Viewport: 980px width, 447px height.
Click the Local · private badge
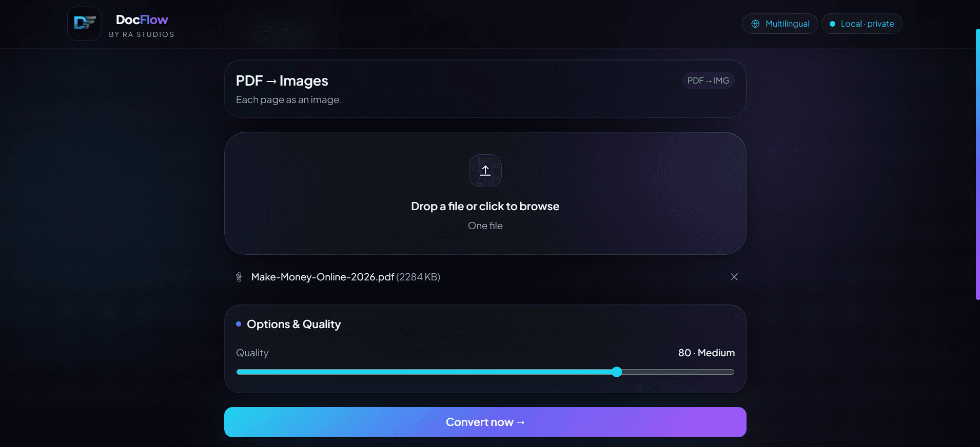coord(862,24)
